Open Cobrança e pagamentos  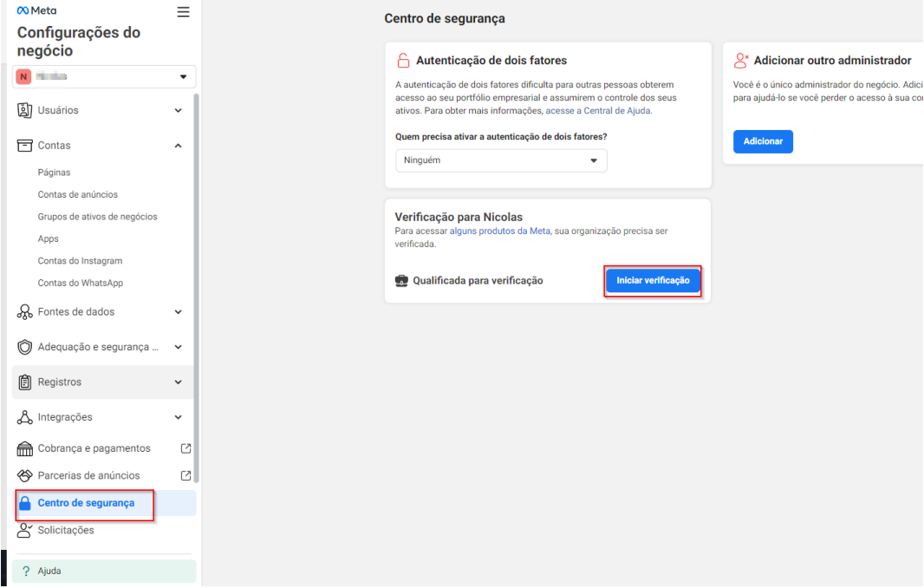(x=94, y=448)
